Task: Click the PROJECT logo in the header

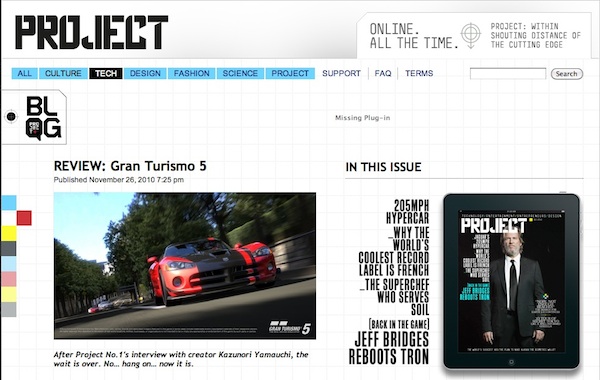Action: (91, 32)
